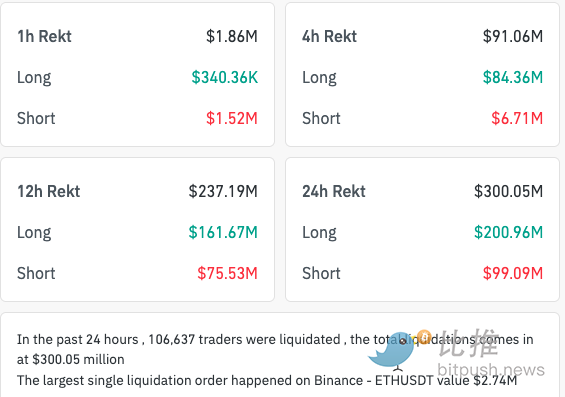Select the 24h Rekt card title
Image resolution: width=565 pixels, height=397 pixels.
coord(334,191)
